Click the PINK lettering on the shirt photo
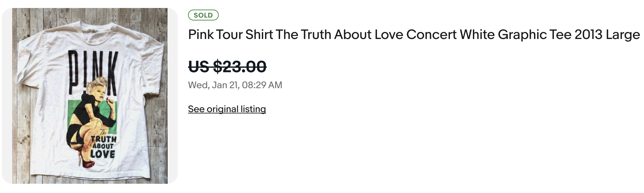Image resolution: width=644 pixels, height=193 pixels. [93, 69]
